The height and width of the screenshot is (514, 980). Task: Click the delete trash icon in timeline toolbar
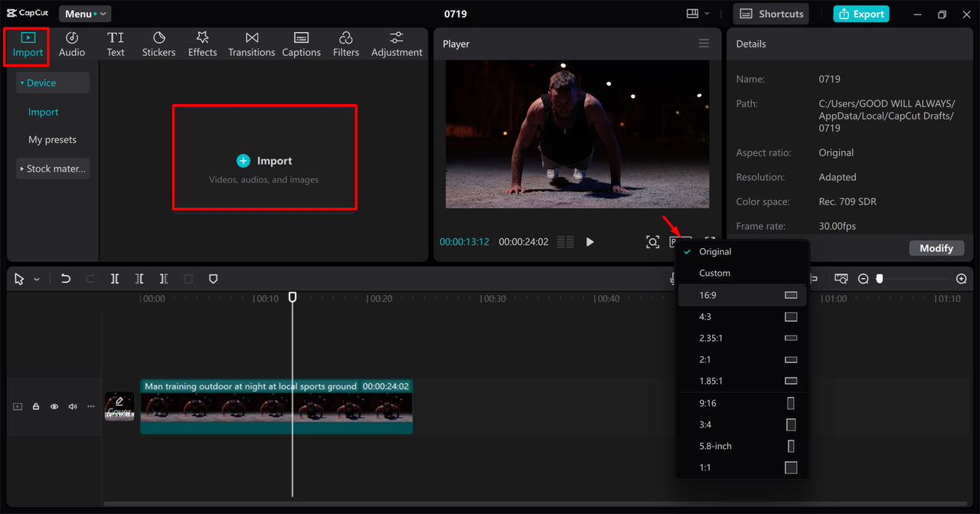click(188, 279)
